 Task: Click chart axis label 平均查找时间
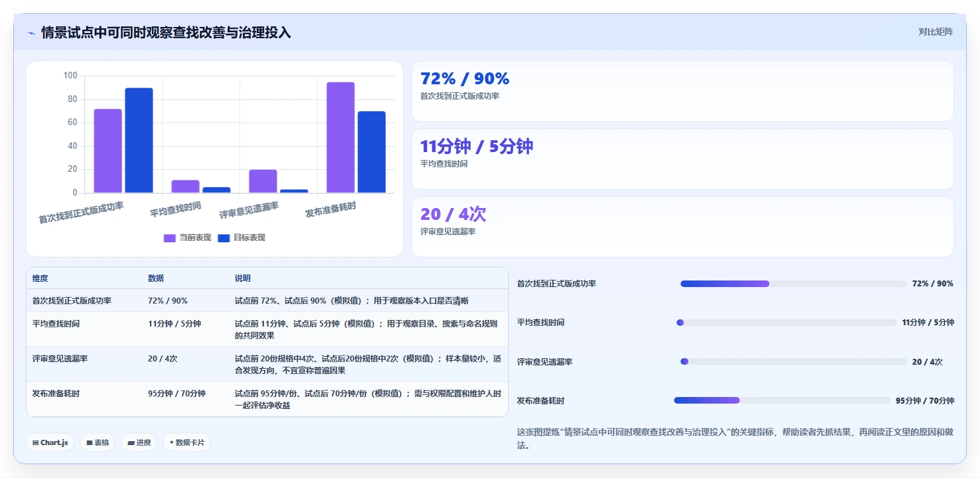coord(175,210)
